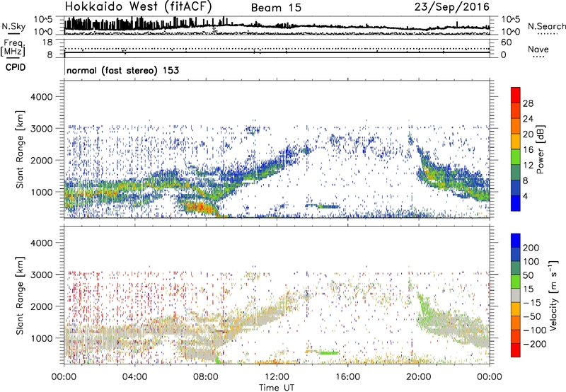Click the "08:00" time tick label

tap(206, 377)
